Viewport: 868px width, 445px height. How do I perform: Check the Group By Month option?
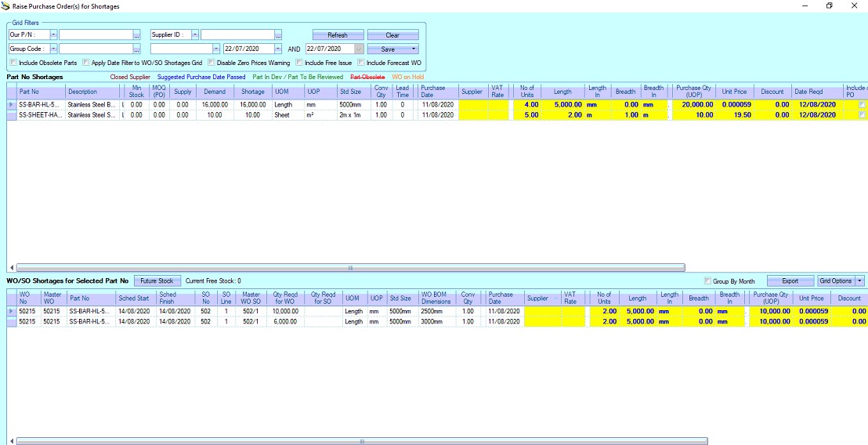click(708, 281)
